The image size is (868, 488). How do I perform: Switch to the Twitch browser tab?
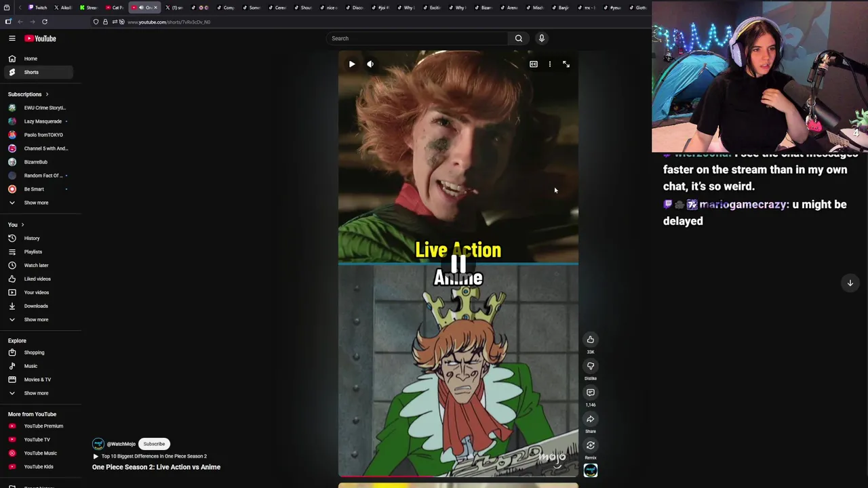(38, 7)
